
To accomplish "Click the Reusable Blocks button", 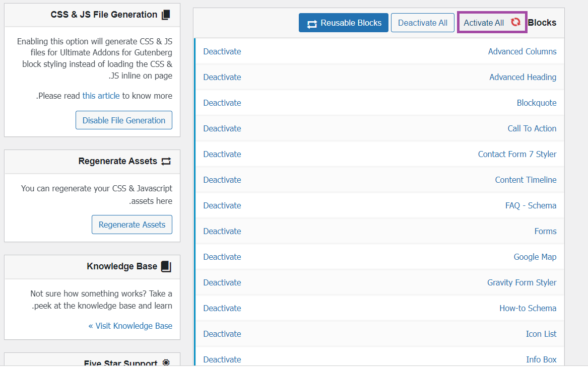I will pos(343,23).
